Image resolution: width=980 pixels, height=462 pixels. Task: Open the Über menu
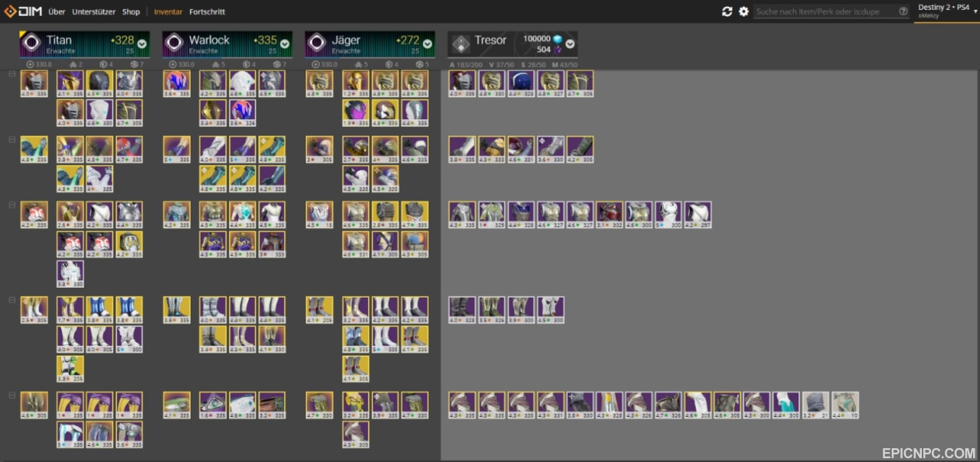pos(57,11)
